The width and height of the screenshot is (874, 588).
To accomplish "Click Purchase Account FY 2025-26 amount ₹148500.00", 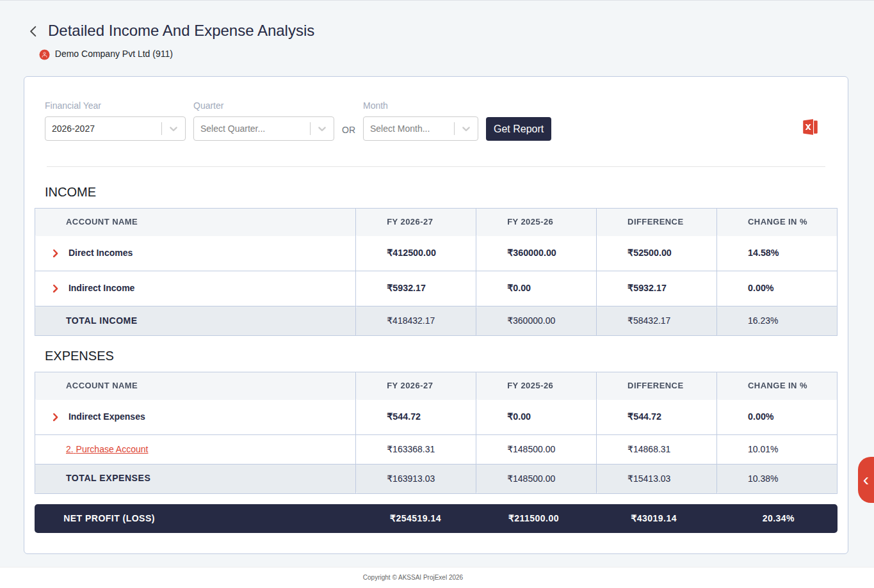I will pyautogui.click(x=531, y=449).
